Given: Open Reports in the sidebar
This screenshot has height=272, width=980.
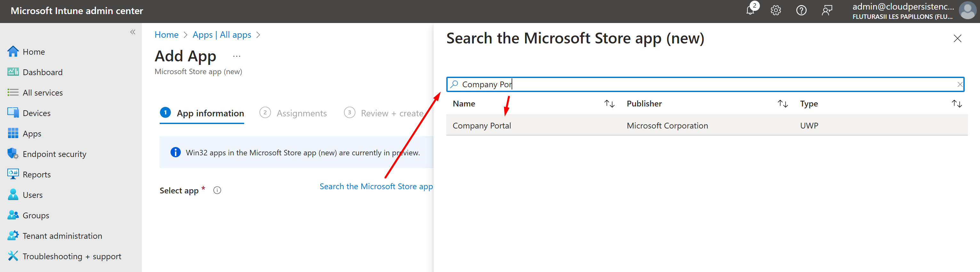Looking at the screenshot, I should click(x=36, y=175).
